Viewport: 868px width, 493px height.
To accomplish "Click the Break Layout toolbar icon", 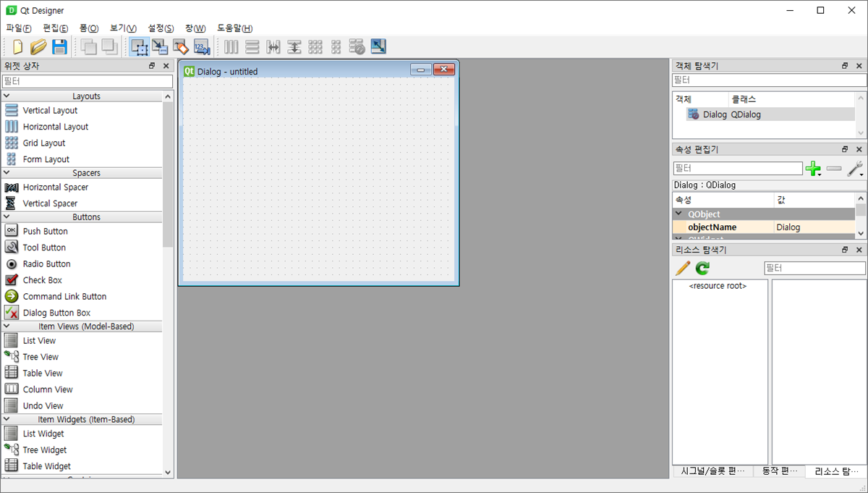I will [x=357, y=47].
